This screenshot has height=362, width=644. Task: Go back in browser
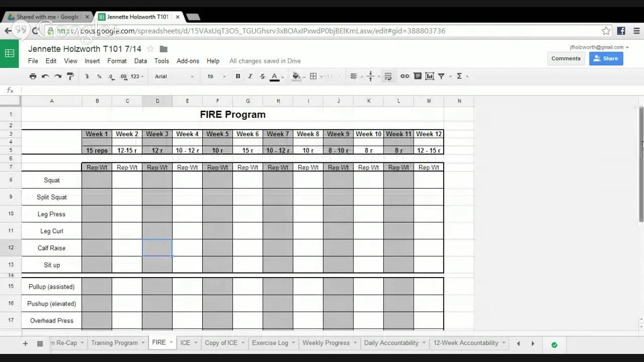tap(8, 31)
